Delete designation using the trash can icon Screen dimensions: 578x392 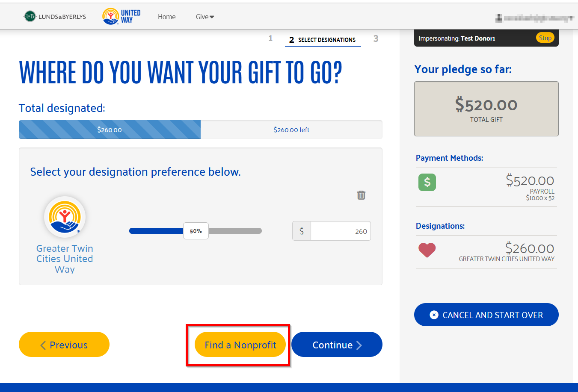361,195
